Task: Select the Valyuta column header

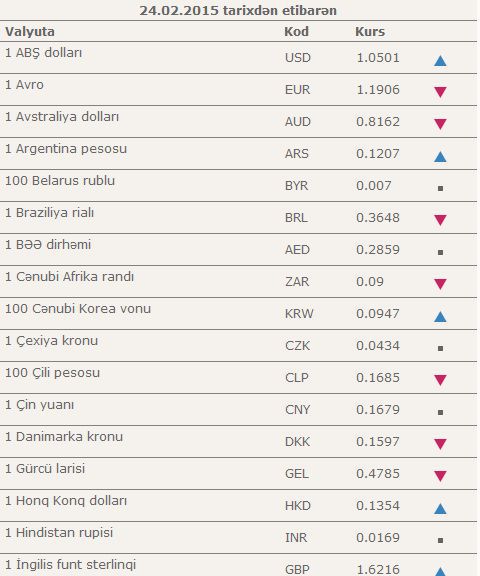Action: click(30, 32)
